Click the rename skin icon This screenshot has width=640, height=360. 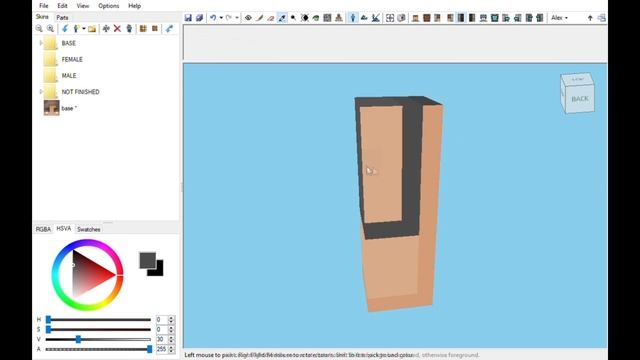[x=106, y=29]
